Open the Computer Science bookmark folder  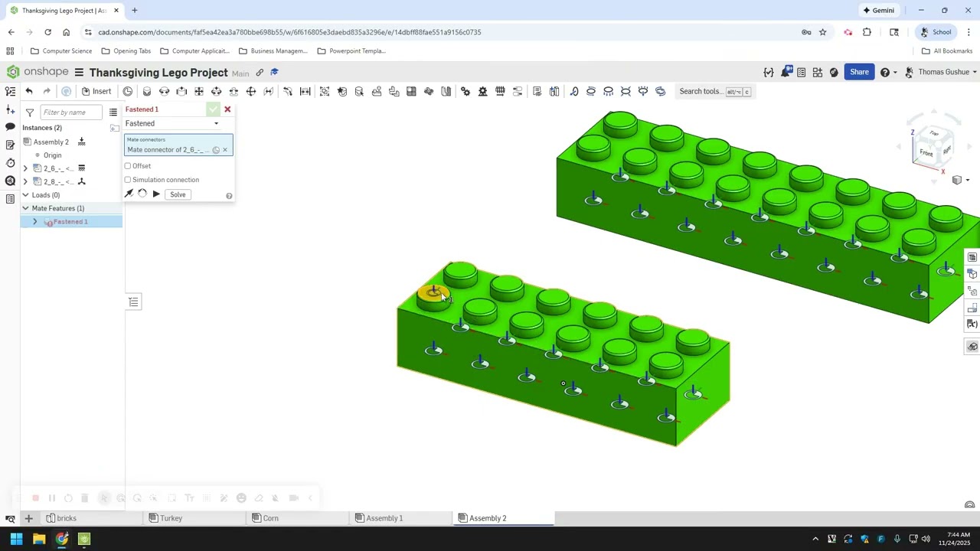point(61,51)
